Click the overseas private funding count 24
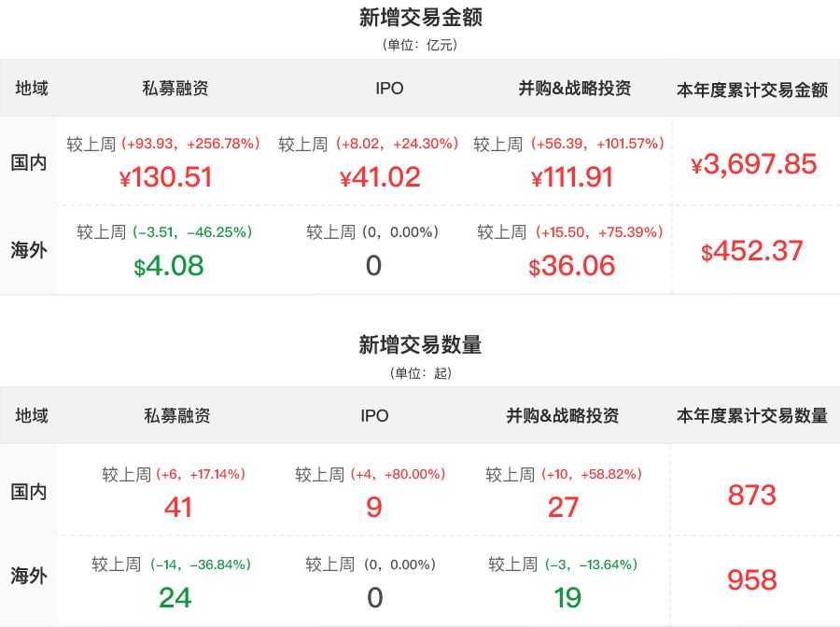 pos(175,597)
